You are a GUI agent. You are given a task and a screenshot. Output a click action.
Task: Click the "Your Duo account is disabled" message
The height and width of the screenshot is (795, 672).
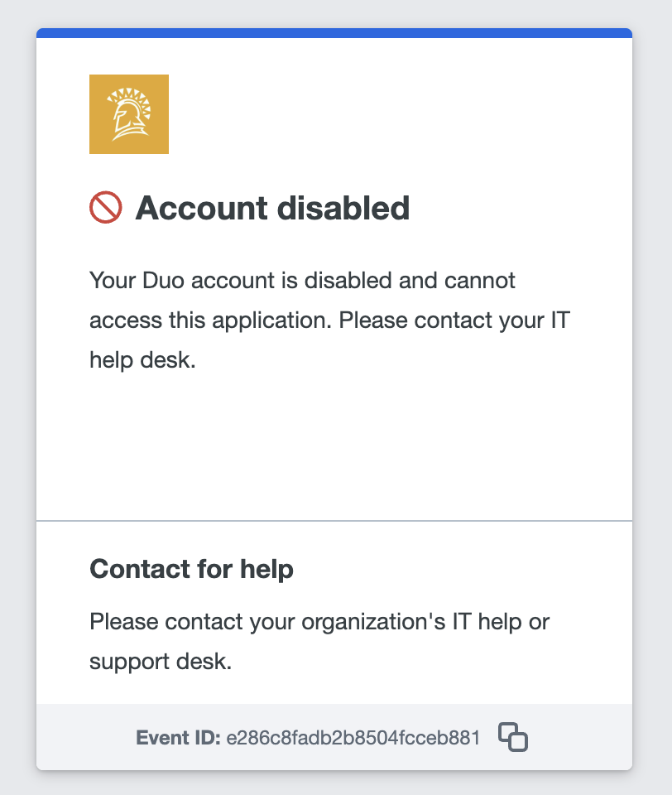[x=302, y=280]
